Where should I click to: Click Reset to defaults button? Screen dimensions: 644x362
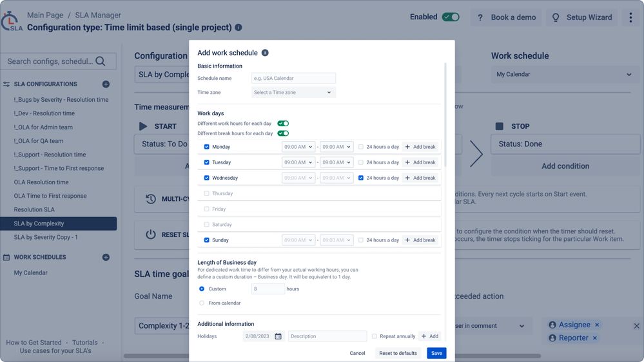tap(398, 354)
